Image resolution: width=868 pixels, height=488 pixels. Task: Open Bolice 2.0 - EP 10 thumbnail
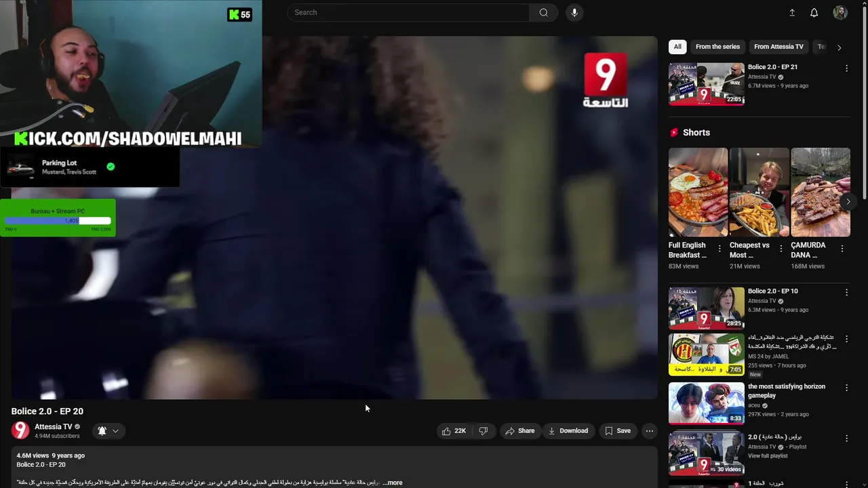[x=707, y=308]
